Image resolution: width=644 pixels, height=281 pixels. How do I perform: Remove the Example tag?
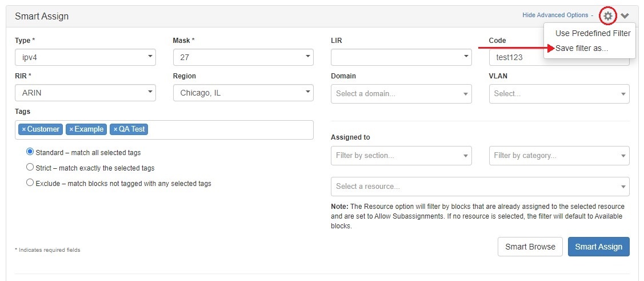(71, 129)
